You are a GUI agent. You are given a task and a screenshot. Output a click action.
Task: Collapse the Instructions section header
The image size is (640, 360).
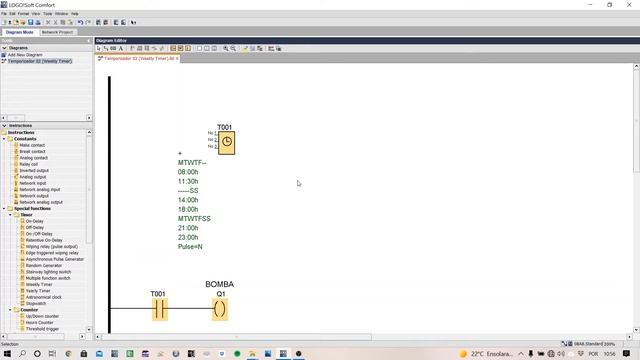4,126
